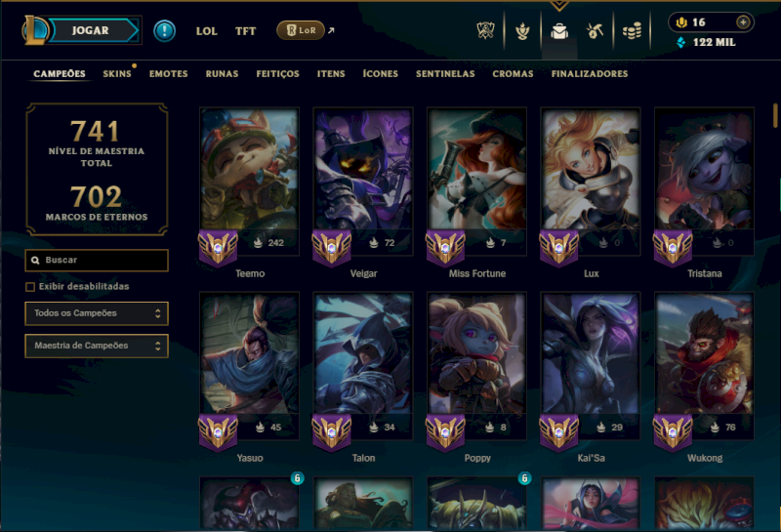
Task: Click the League logo icon
Action: pyautogui.click(x=34, y=30)
